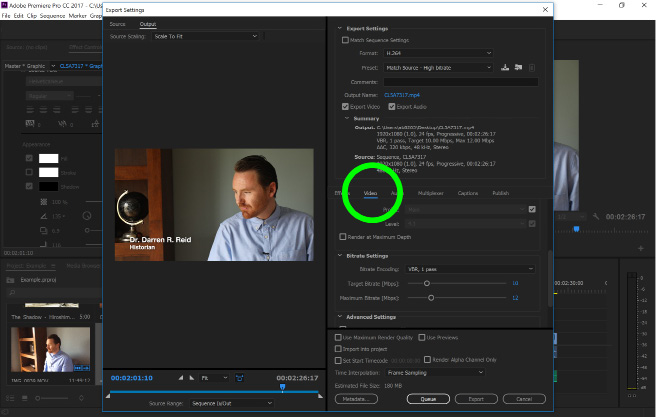The image size is (656, 417).
Task: Switch to the Video tab
Action: 370,193
